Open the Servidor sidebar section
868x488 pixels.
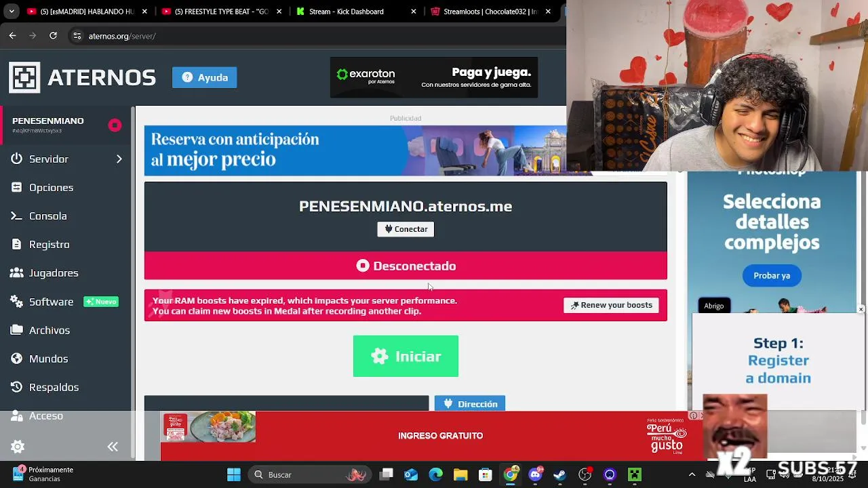(x=49, y=159)
